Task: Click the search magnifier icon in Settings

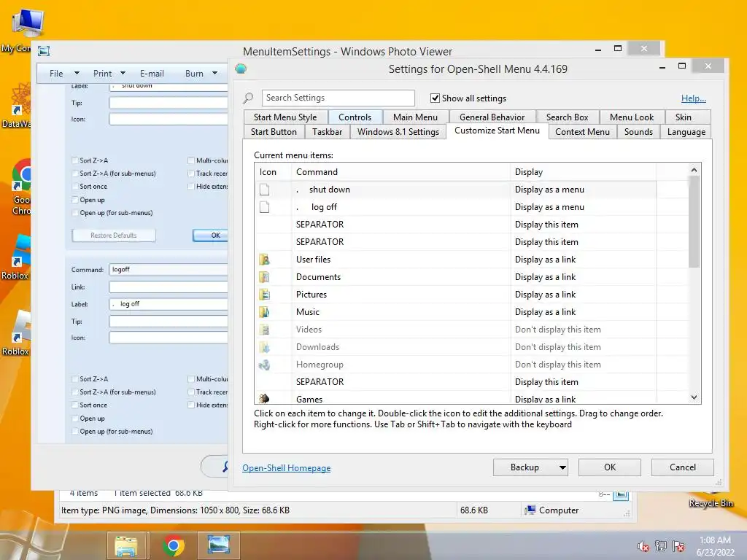Action: (248, 98)
